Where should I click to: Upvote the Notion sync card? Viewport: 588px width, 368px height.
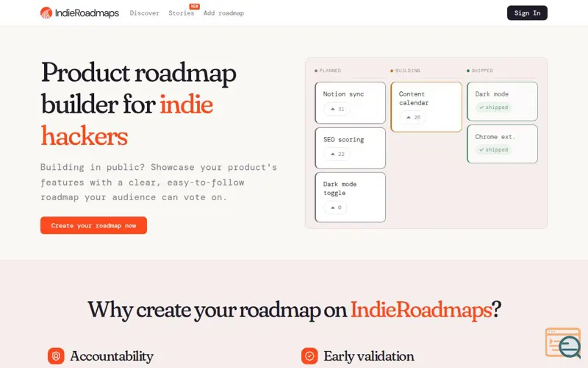337,109
